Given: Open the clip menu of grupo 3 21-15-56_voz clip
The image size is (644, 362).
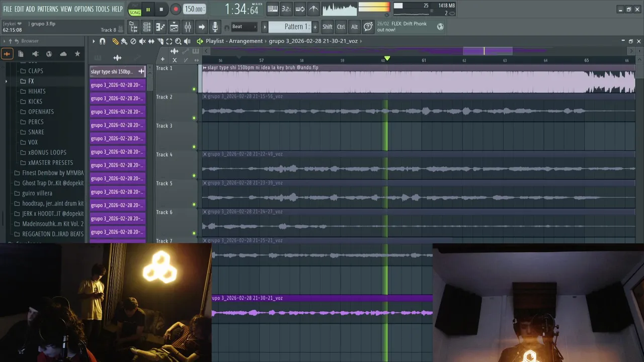Looking at the screenshot, I should click(205, 97).
